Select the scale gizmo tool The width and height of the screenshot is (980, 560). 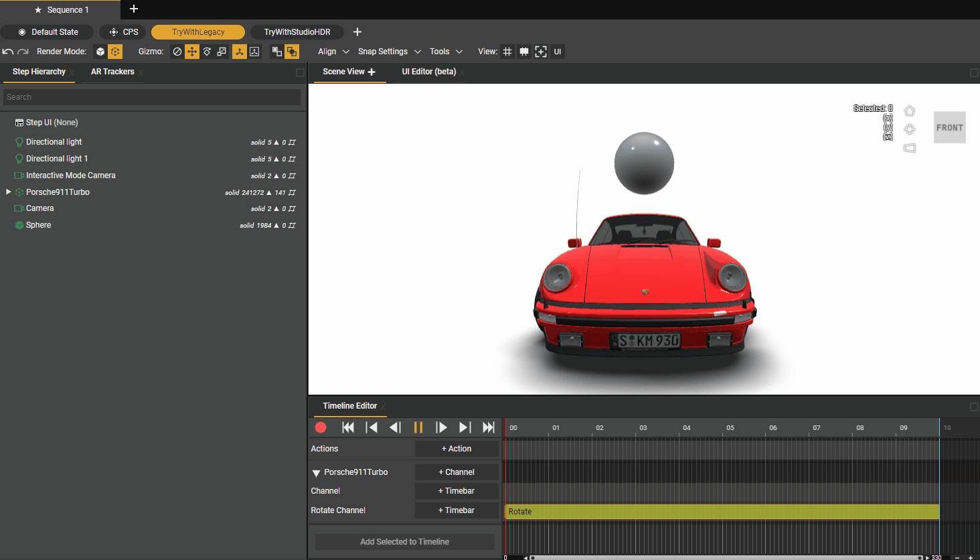coord(222,52)
